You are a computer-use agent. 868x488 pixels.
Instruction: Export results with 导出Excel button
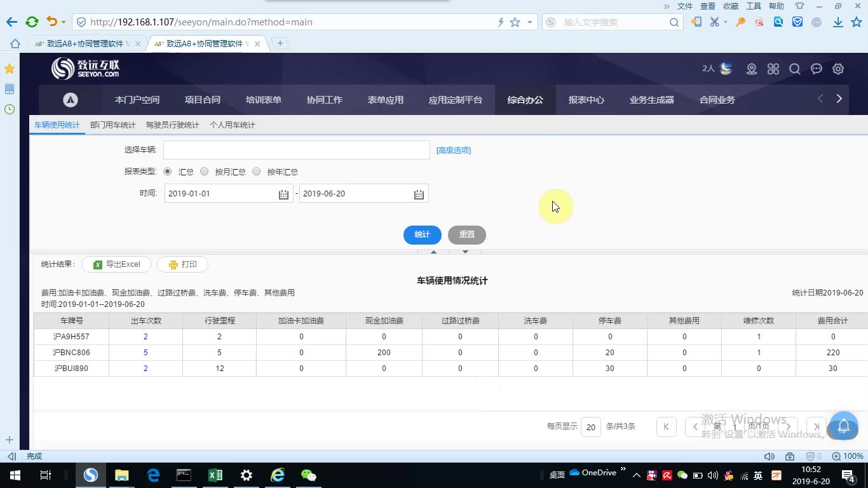coord(116,264)
